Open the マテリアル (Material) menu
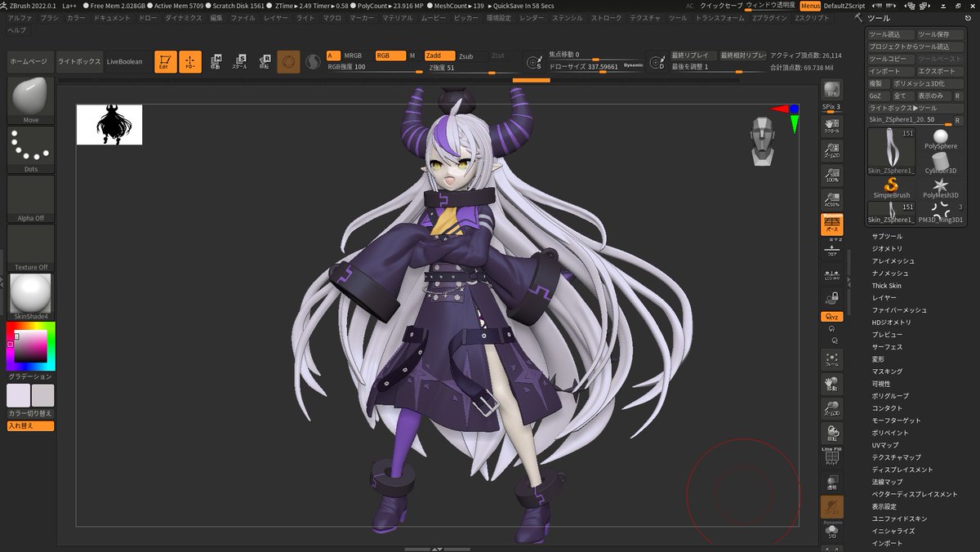This screenshot has height=552, width=980. point(398,17)
